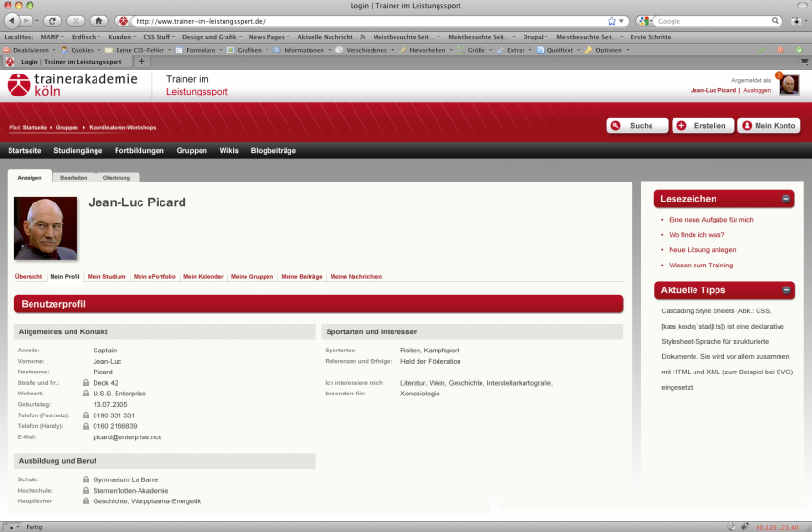
Task: Click the Jean-Luc Picard profile photo
Action: (46, 228)
